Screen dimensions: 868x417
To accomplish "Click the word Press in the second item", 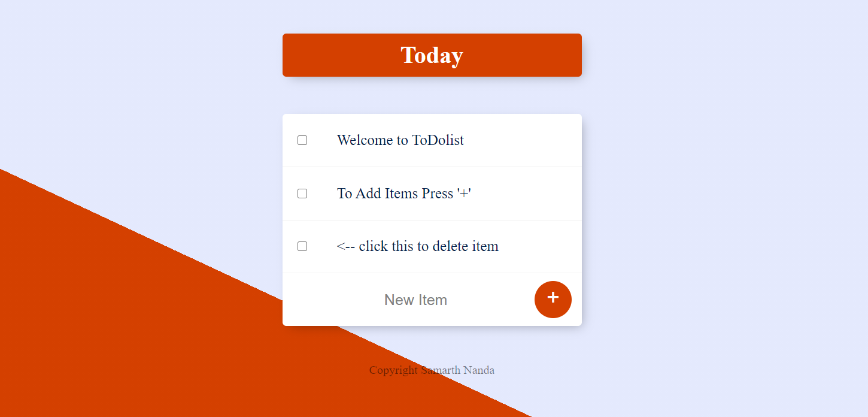I will tap(437, 194).
